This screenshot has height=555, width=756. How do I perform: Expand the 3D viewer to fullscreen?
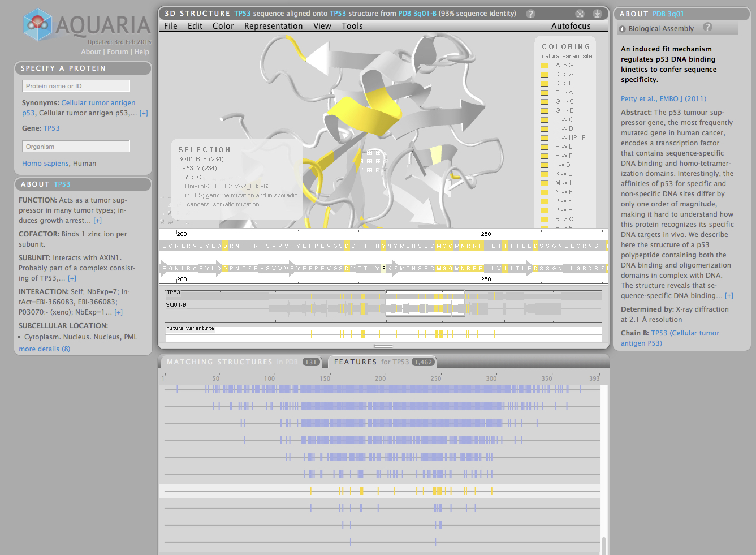point(580,14)
